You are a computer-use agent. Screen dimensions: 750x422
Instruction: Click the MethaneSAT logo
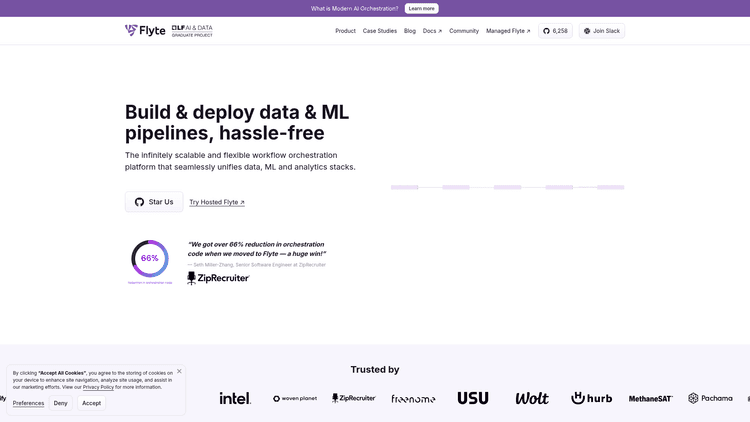point(651,399)
